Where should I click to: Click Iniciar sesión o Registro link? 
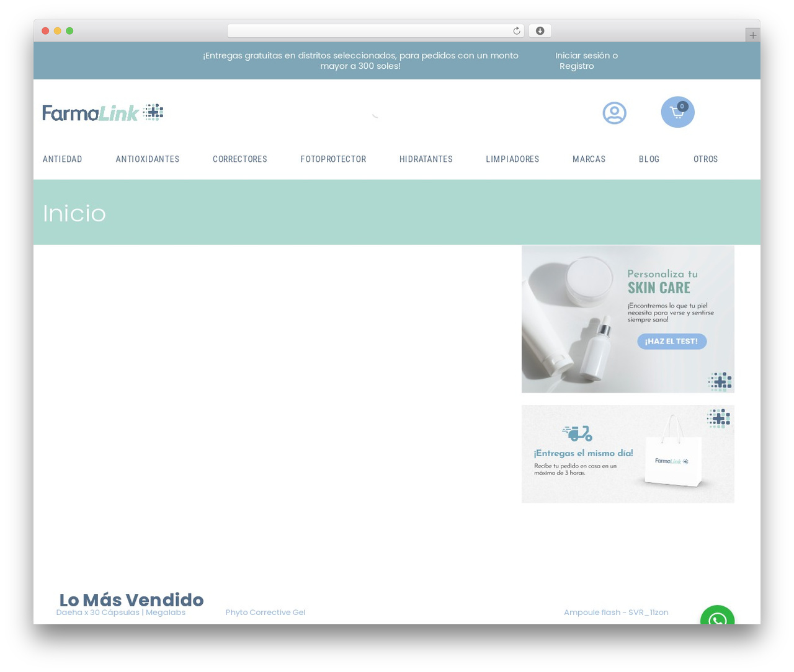(586, 61)
